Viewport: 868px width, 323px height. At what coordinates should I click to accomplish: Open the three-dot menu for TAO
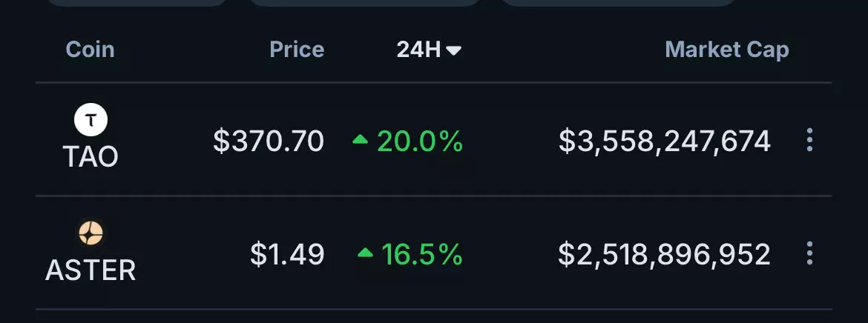[x=809, y=140]
